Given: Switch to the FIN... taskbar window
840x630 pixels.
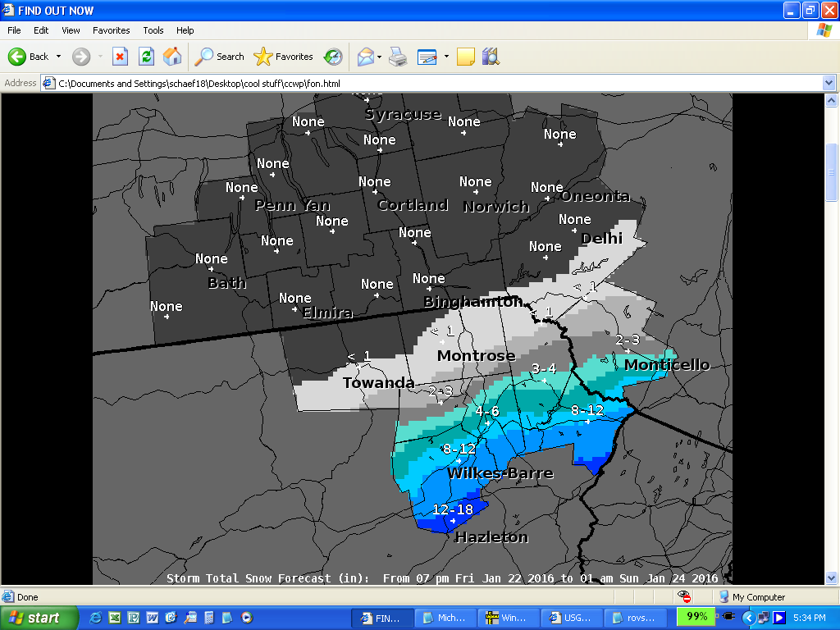Looking at the screenshot, I should pos(382,618).
